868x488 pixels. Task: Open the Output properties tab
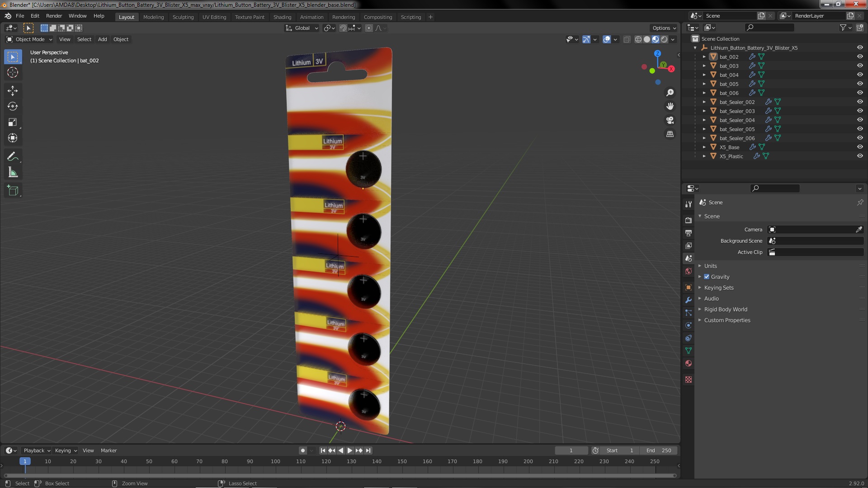point(689,233)
